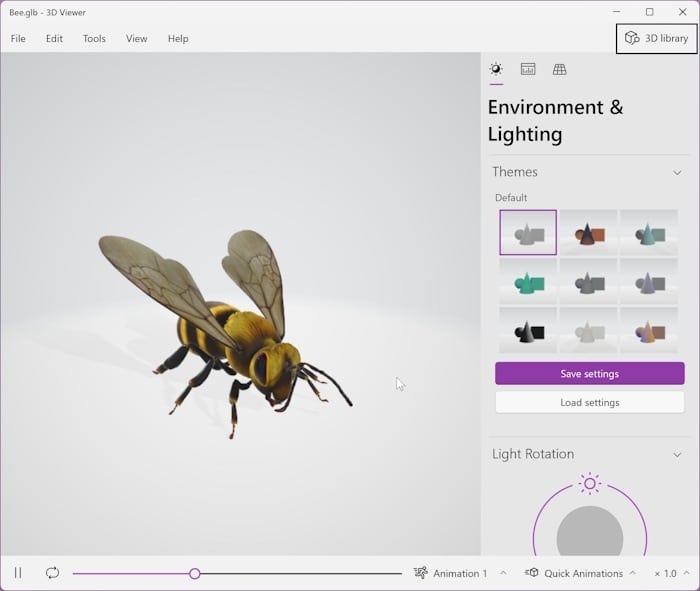Expand the Quick Animations chevron
Viewport: 700px width, 591px height.
(x=632, y=573)
